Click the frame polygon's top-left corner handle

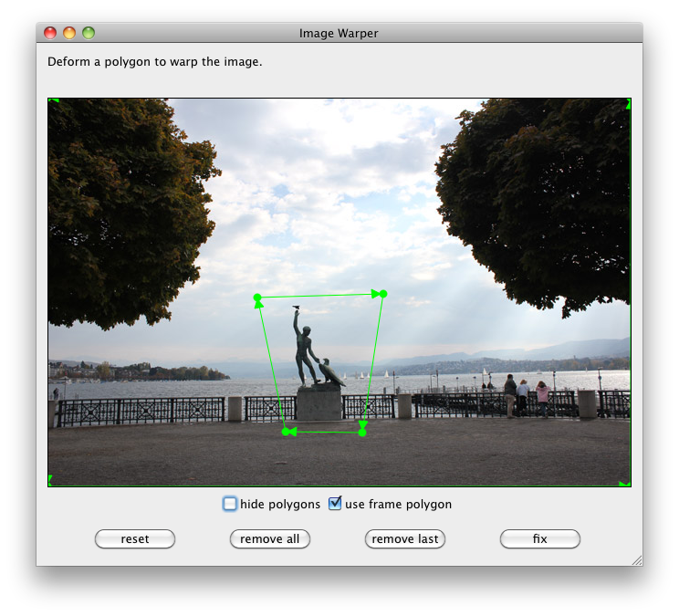coord(49,99)
